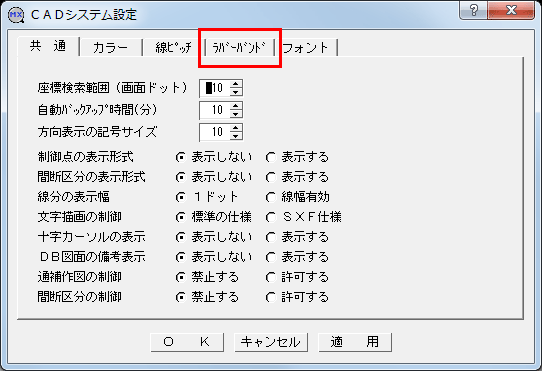Apply settings with 適用 button
The height and width of the screenshot is (371, 542).
[355, 342]
